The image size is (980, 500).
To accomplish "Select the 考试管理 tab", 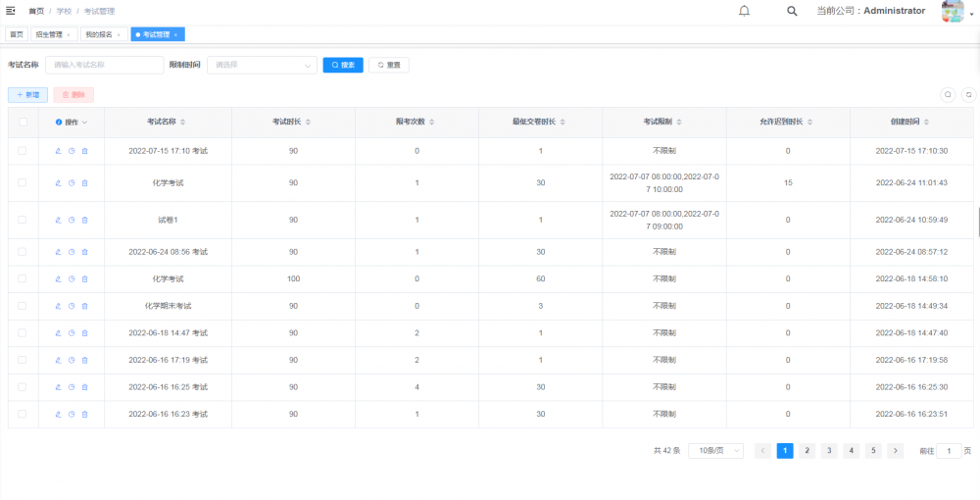I will (158, 35).
